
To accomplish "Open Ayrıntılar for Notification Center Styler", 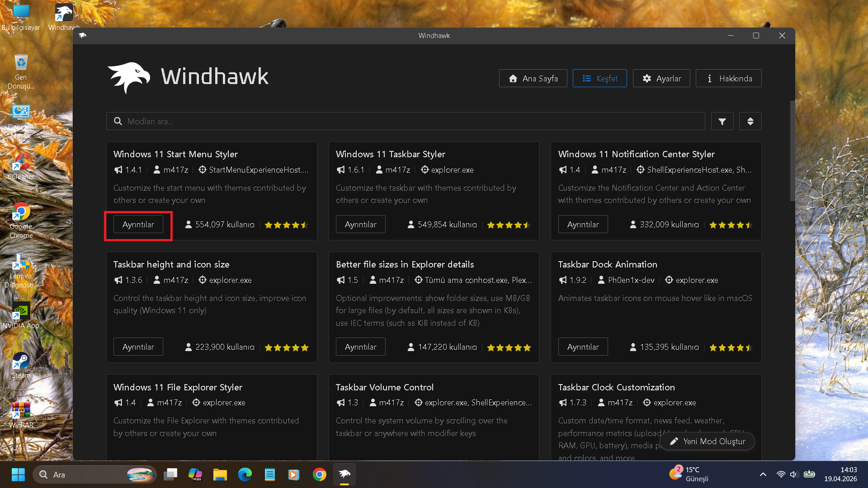I will [583, 225].
